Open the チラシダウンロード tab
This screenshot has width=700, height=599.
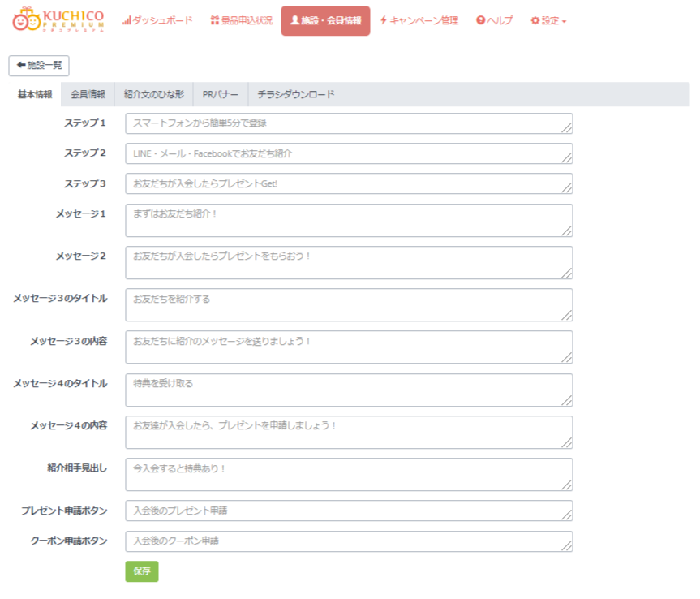pyautogui.click(x=295, y=94)
